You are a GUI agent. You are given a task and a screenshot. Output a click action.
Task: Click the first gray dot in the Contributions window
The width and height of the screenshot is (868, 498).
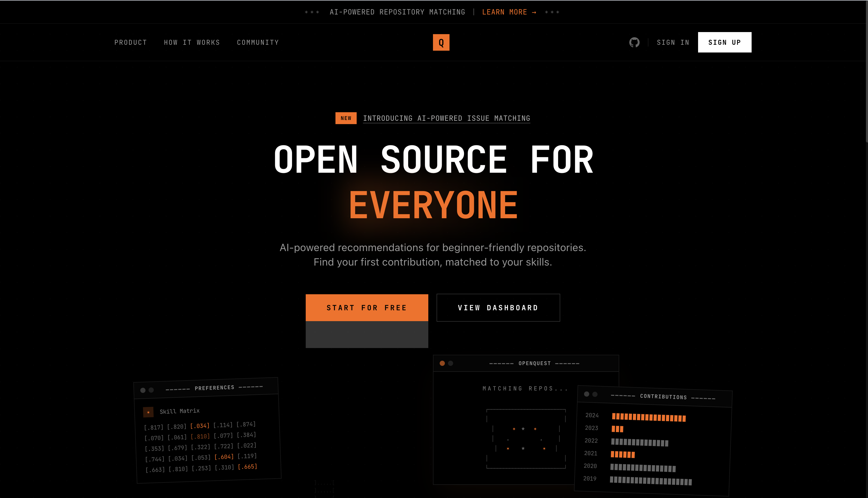tap(586, 394)
